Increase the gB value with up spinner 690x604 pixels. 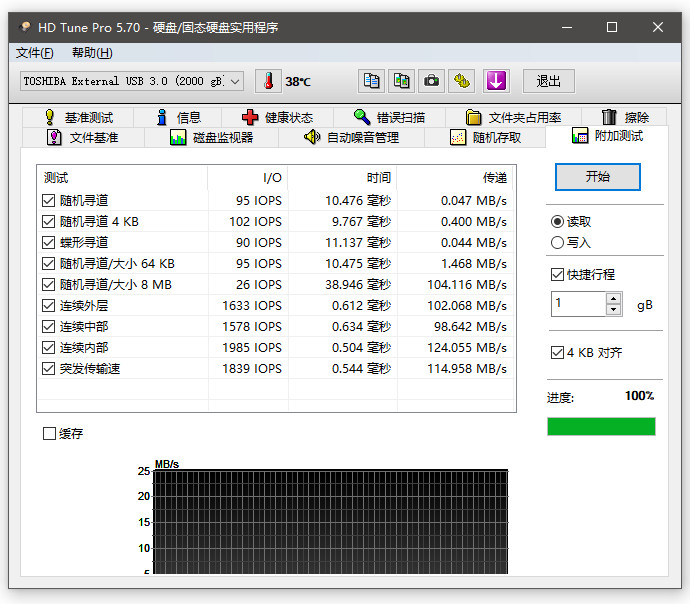click(x=614, y=299)
